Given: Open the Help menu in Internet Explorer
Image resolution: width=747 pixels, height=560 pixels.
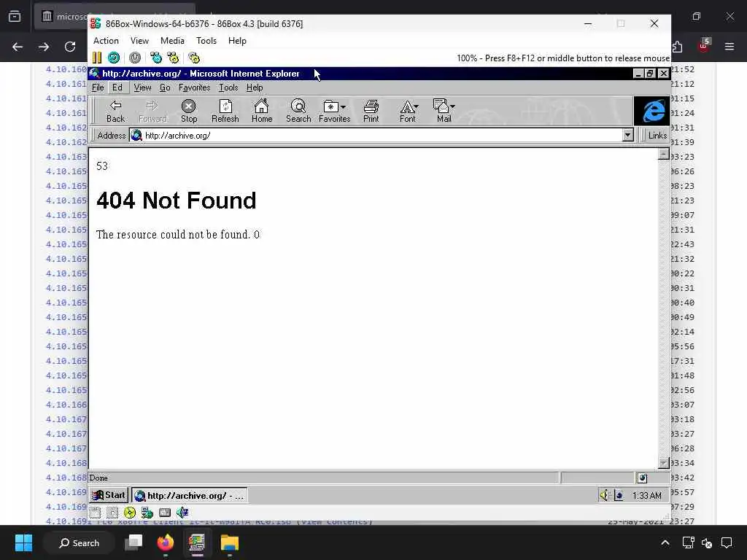Looking at the screenshot, I should coord(255,87).
